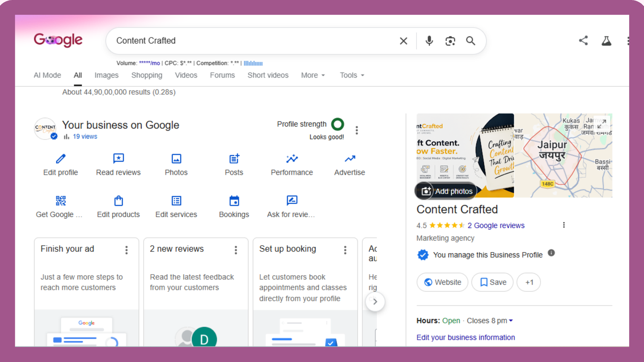Open the Content Crafted cover photo
The width and height of the screenshot is (644, 362).
coord(465,155)
